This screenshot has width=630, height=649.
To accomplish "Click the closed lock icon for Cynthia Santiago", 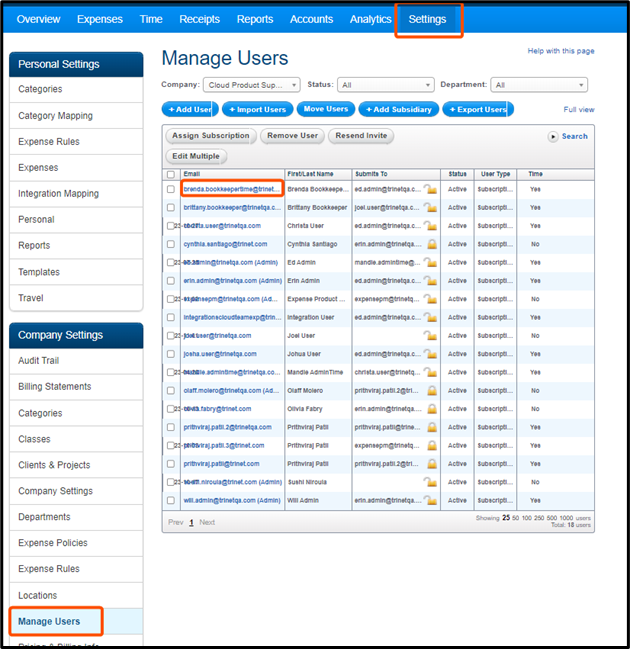I will coord(432,244).
